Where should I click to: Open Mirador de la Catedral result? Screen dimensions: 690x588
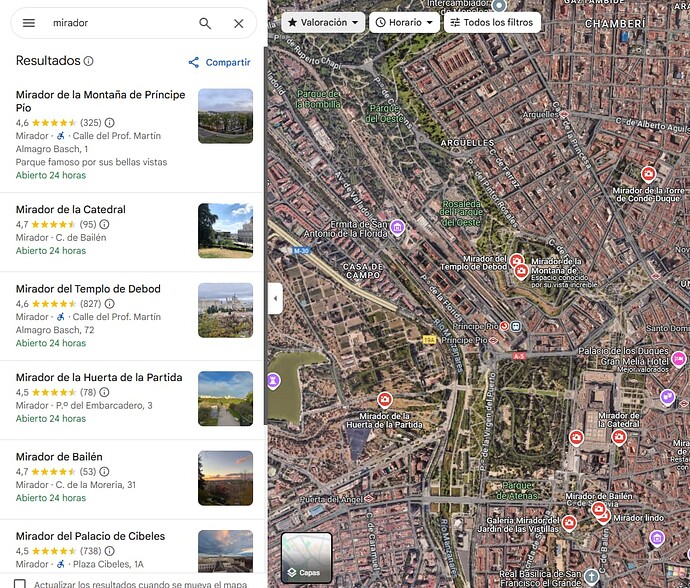132,230
